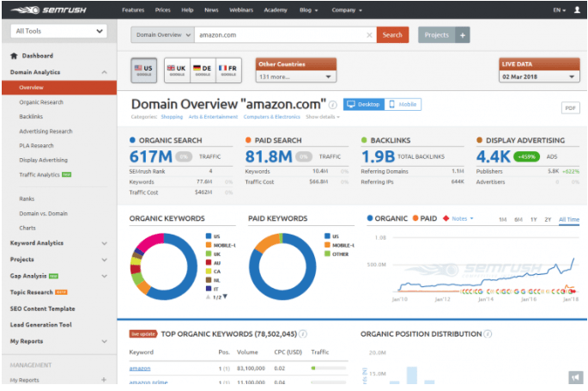Click the feedback megaphone icon
The width and height of the screenshot is (588, 391).
576,376
